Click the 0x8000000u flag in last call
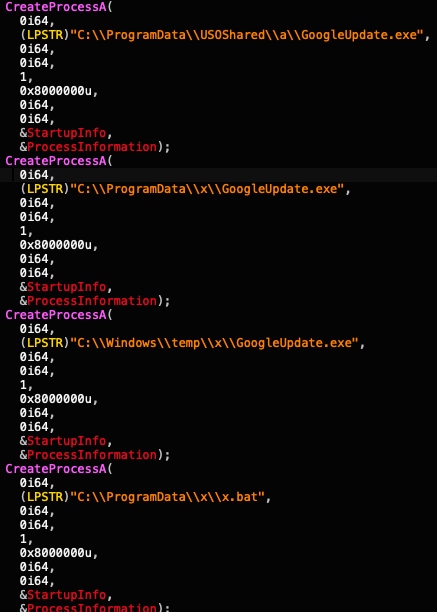Screen dimensions: 437x612 click(56, 553)
